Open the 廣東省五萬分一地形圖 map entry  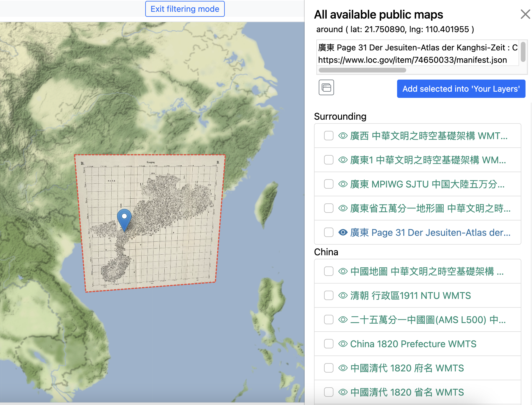pos(430,208)
